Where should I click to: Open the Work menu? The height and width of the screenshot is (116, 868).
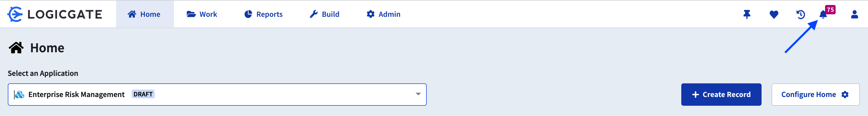click(x=202, y=14)
